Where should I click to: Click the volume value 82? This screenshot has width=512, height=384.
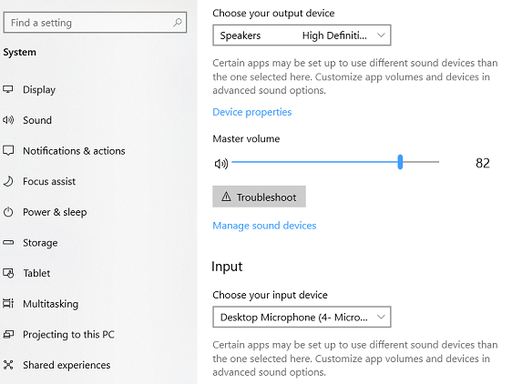pos(482,163)
